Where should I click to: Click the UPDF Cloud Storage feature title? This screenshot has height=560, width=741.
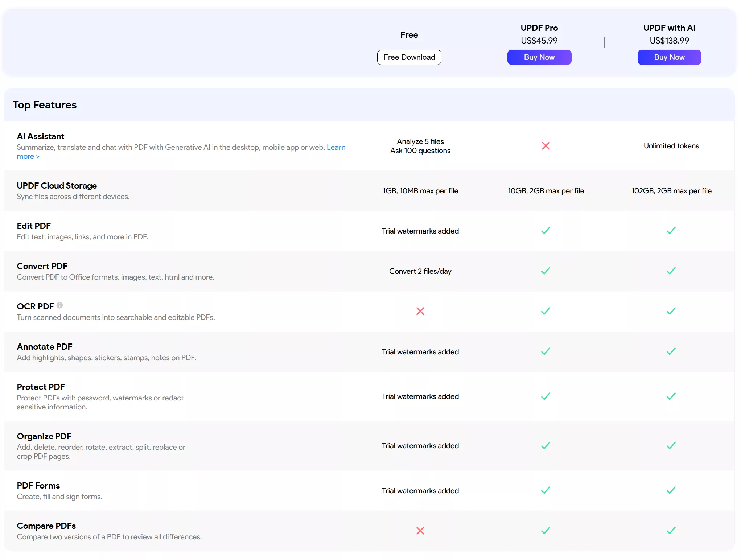click(57, 186)
